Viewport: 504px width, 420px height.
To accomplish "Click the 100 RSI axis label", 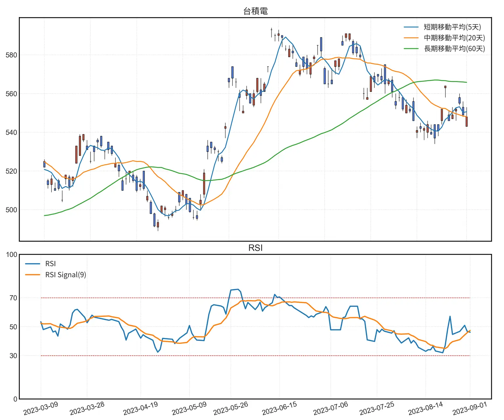I will (x=11, y=255).
